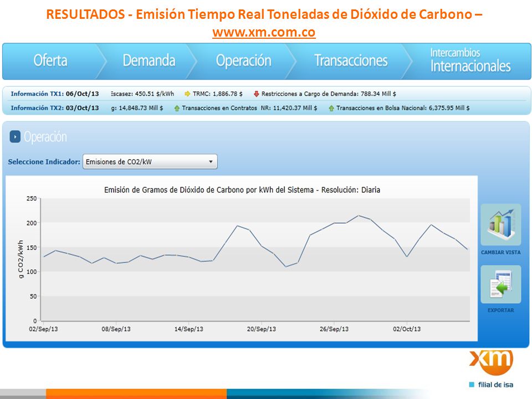Open the Transacciones navigation tab
Screen dimensions: 532x399
351,61
